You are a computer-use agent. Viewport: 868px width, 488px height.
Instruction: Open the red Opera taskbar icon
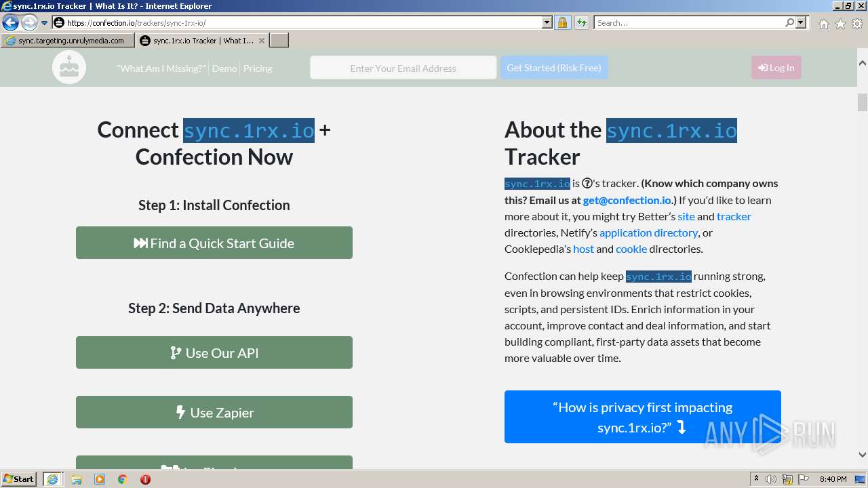(145, 479)
